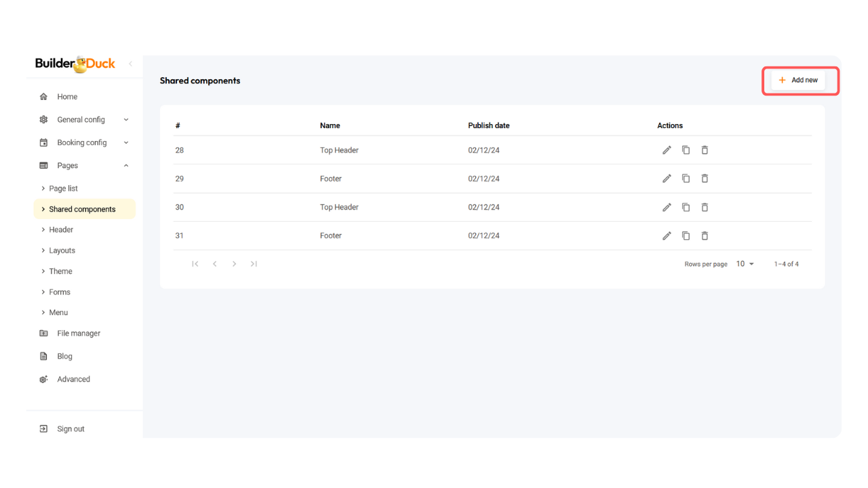Open Page list in the sidebar
This screenshot has width=868, height=488.
click(x=63, y=188)
